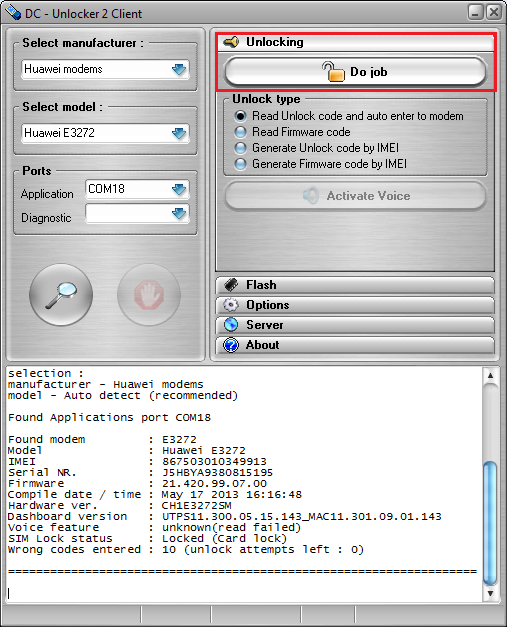Click the open padlock icon on Do job
This screenshot has height=627, width=507.
tap(333, 72)
